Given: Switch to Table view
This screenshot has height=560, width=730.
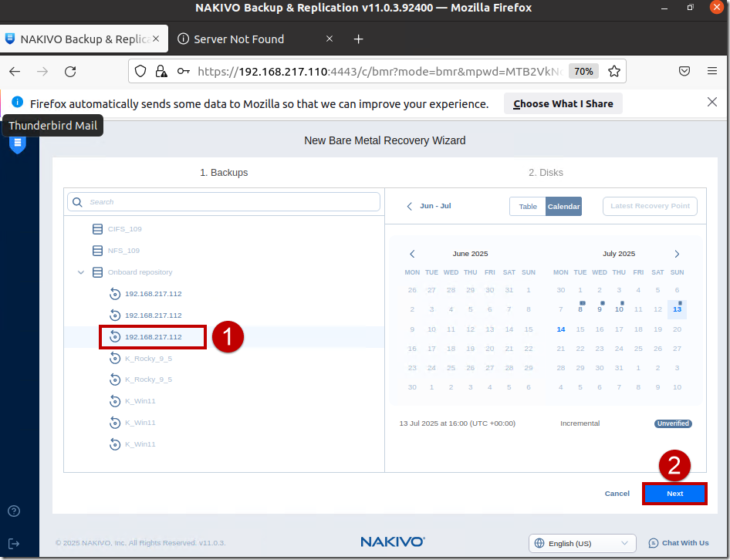Looking at the screenshot, I should [528, 207].
